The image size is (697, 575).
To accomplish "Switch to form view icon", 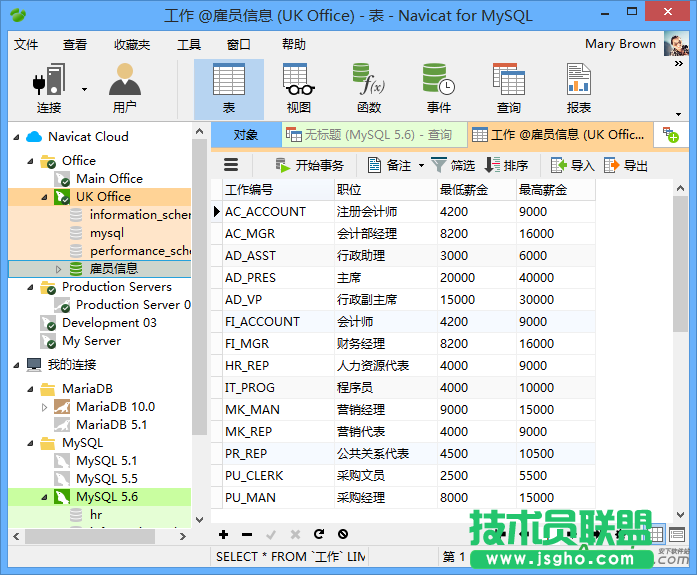I will click(x=677, y=535).
